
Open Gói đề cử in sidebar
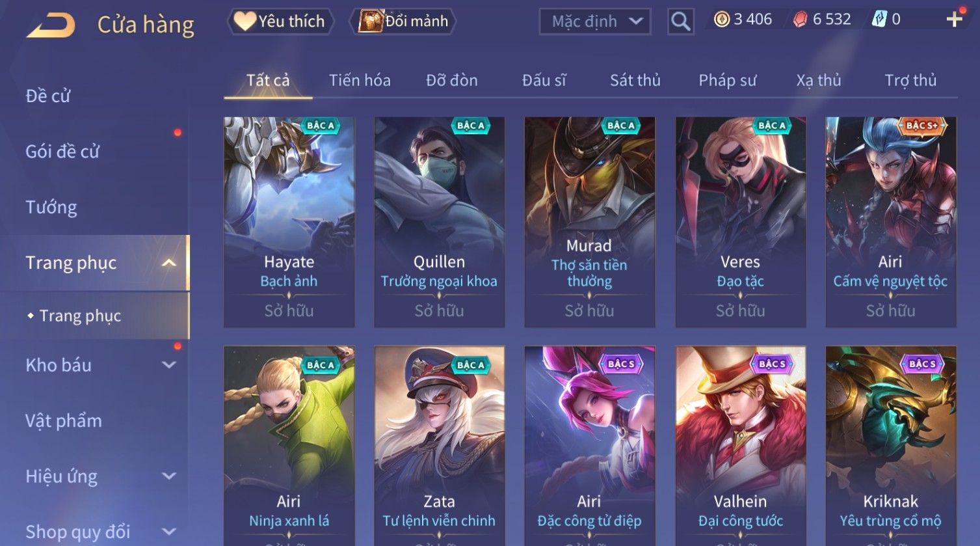coord(62,151)
